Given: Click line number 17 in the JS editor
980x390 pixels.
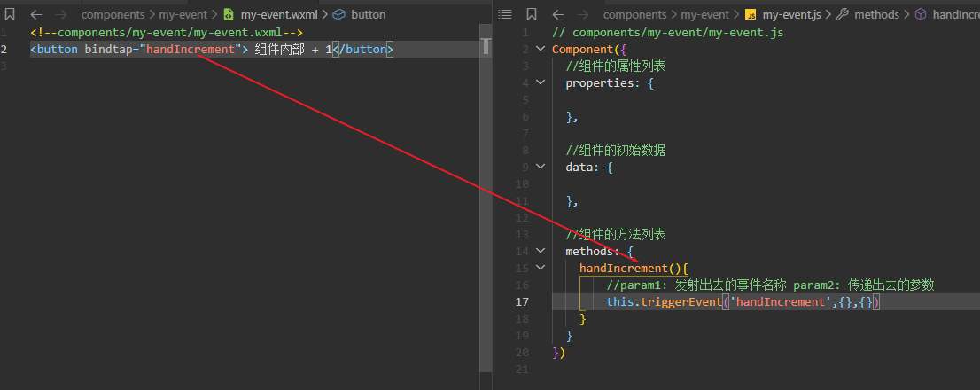Looking at the screenshot, I should click(521, 301).
